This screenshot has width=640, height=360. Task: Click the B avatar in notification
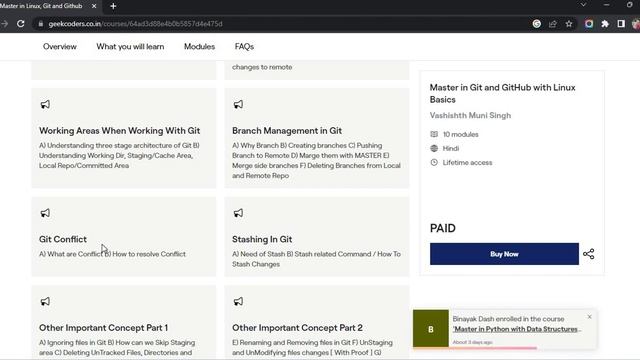click(431, 329)
